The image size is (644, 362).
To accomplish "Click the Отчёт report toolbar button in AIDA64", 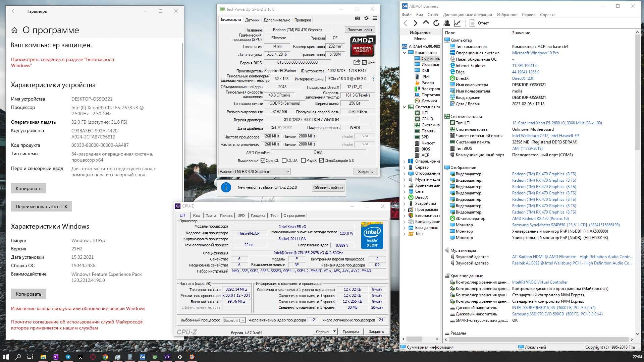I will click(x=479, y=23).
